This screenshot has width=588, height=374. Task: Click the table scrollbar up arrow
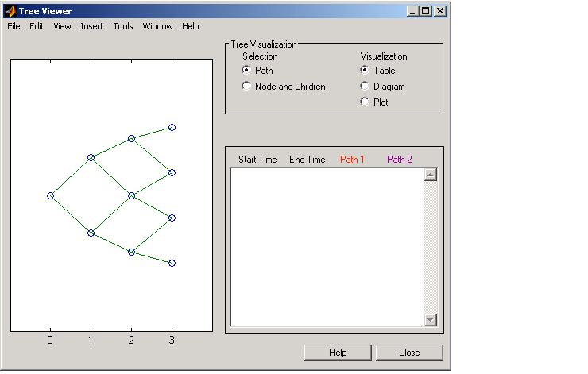pos(431,175)
